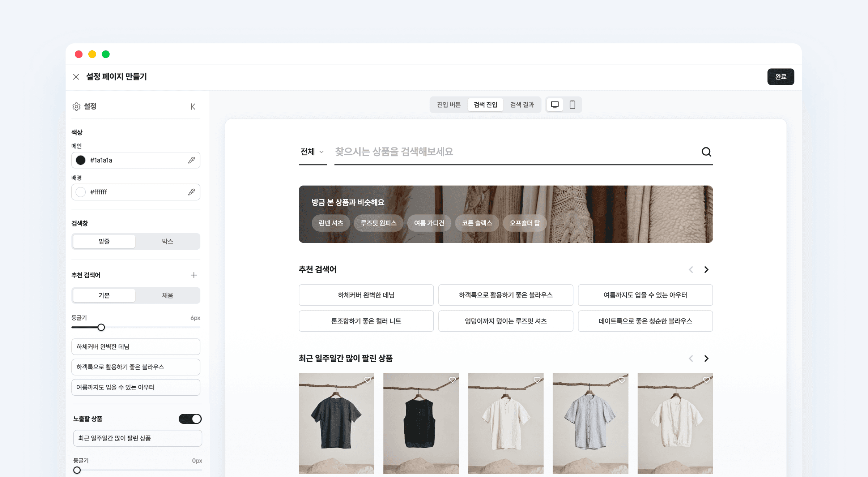868x477 pixels.
Task: Go to next best-selling products page
Action: tap(706, 358)
